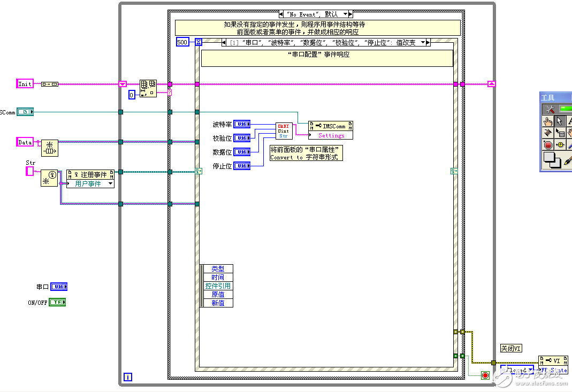This screenshot has height=392, width=572.
Task: Select 类型 event data node item
Action: [218, 269]
